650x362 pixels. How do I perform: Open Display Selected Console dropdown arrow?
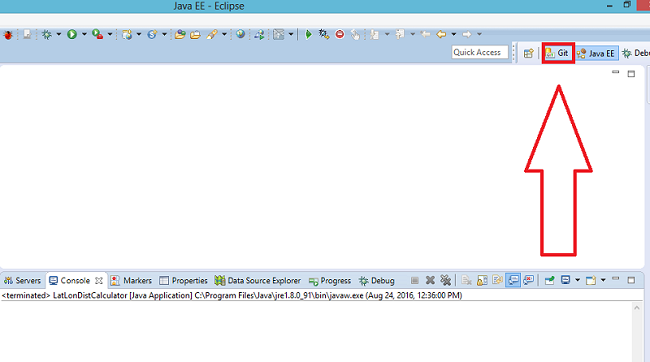577,280
